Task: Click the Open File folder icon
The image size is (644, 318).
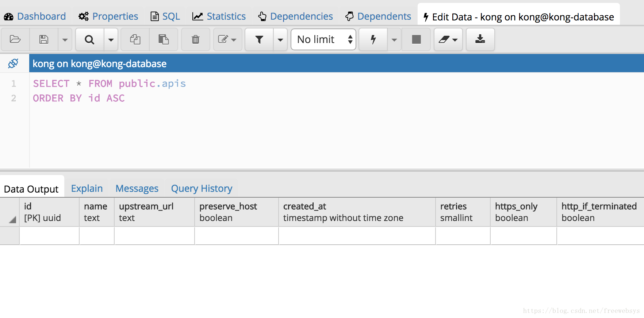Action: 15,39
